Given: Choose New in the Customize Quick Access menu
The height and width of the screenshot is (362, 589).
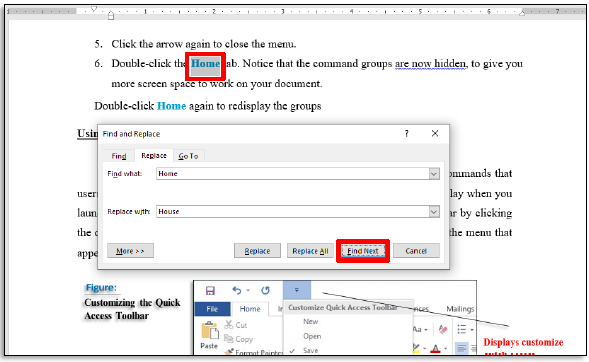Looking at the screenshot, I should pos(311,321).
